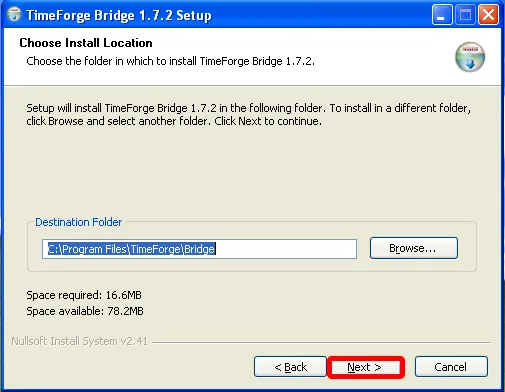Click 'Space available: 78.2MB' text
The width and height of the screenshot is (505, 392).
(x=85, y=311)
